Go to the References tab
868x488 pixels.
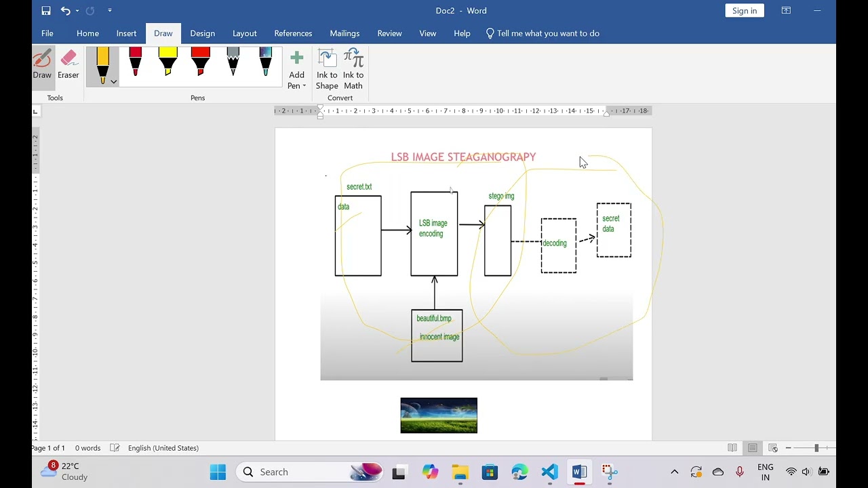click(x=293, y=33)
